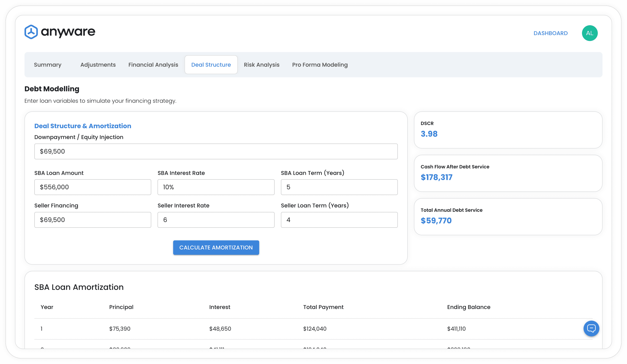Open the chat support bubble icon
This screenshot has height=364, width=627.
point(591,329)
